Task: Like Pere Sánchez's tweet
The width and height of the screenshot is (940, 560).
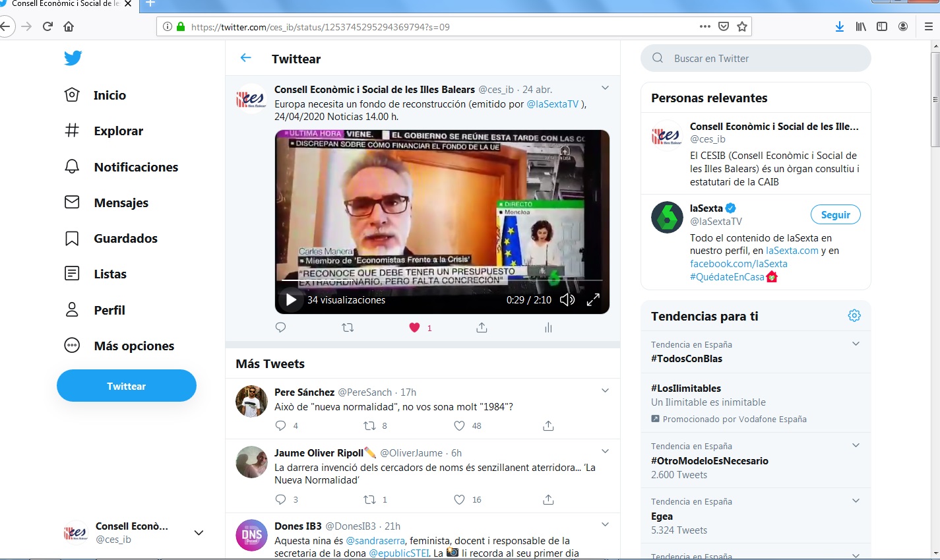Action: click(x=460, y=426)
